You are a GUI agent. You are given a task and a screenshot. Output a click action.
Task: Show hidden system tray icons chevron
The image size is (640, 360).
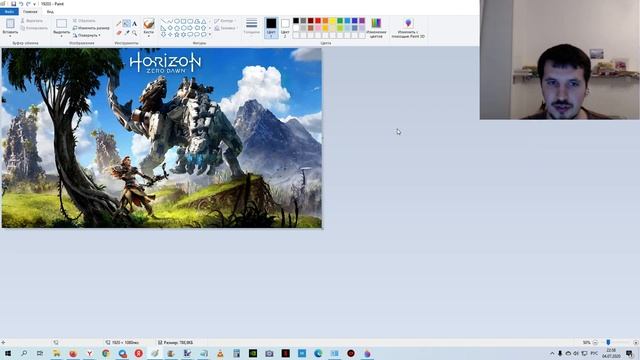point(552,353)
